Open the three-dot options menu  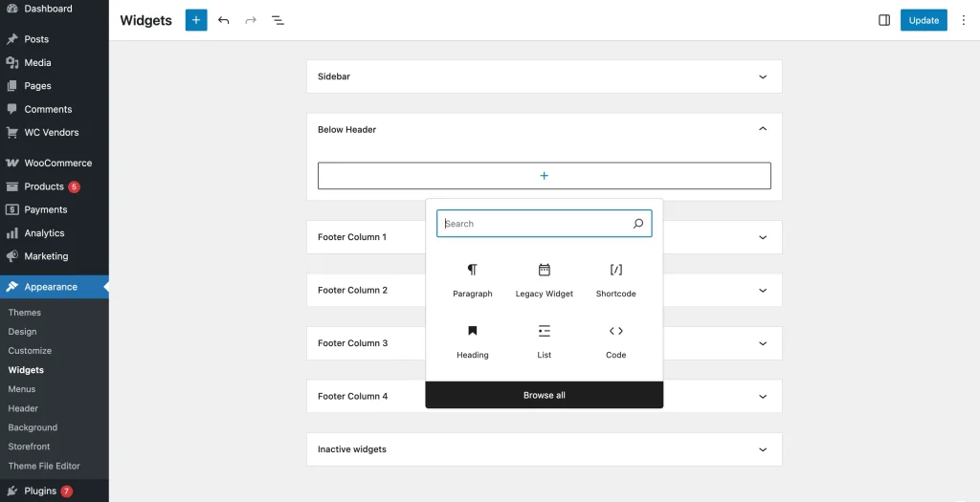[x=964, y=20]
